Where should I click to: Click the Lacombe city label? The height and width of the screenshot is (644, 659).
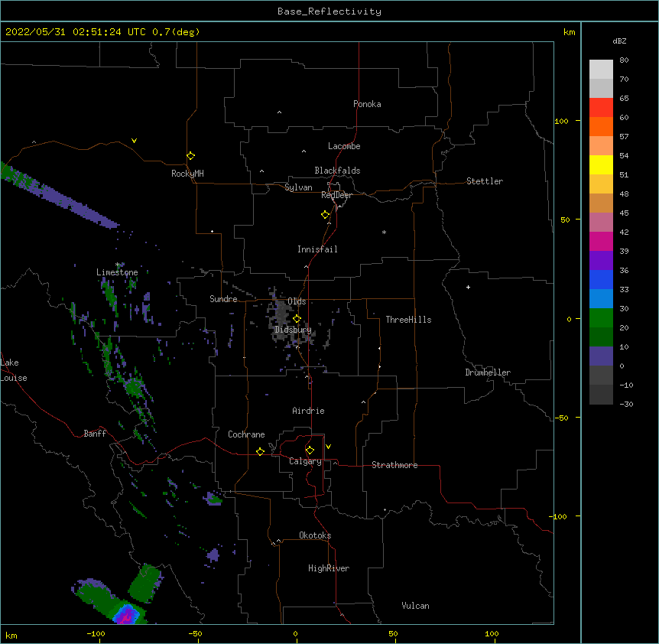click(344, 146)
